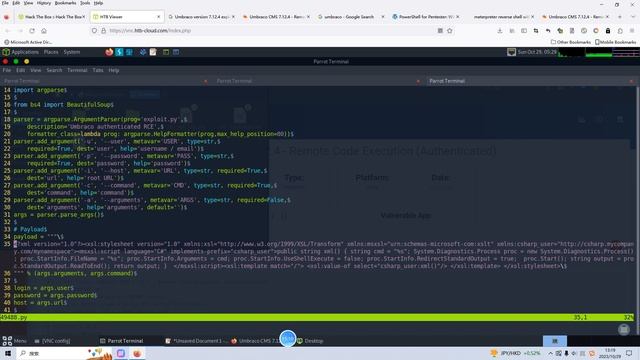This screenshot has height=360, width=640.
Task: Click line 16 'from bs4 import BeautifulSoup'
Action: pyautogui.click(x=64, y=105)
